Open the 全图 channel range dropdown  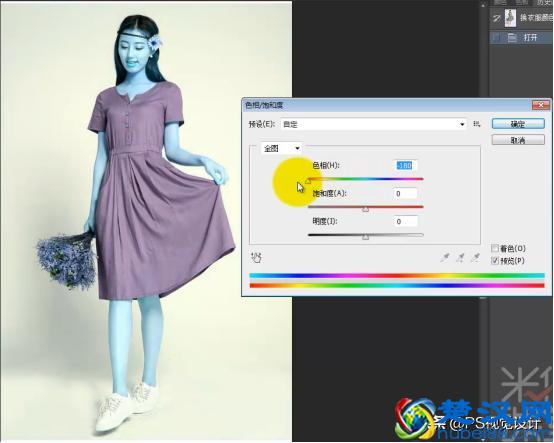(281, 148)
